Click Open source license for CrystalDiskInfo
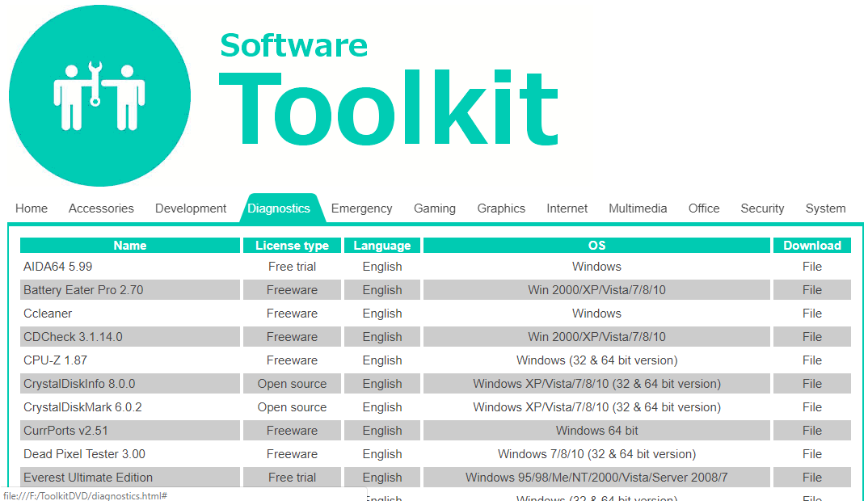The height and width of the screenshot is (501, 868). click(x=293, y=384)
